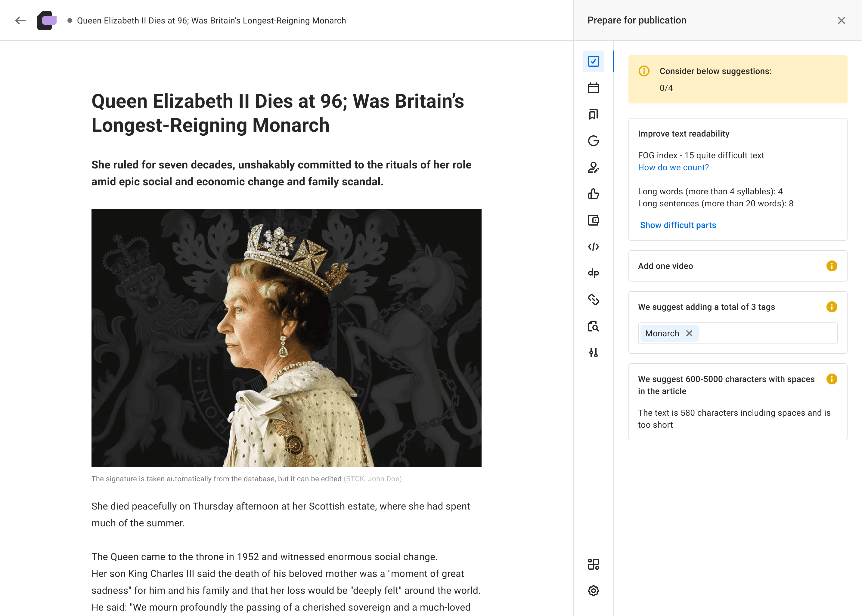Screen dimensions: 862x616
Task: Click the SEO/code tag icon
Action: click(594, 247)
